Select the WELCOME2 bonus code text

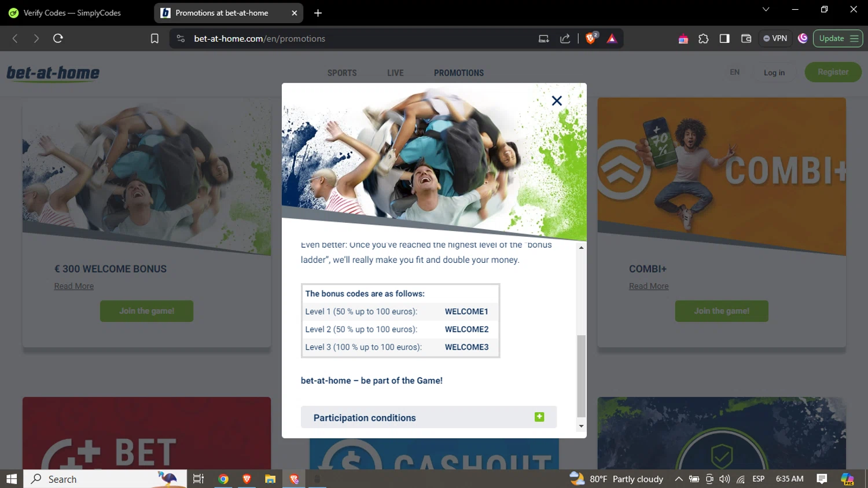pos(466,329)
